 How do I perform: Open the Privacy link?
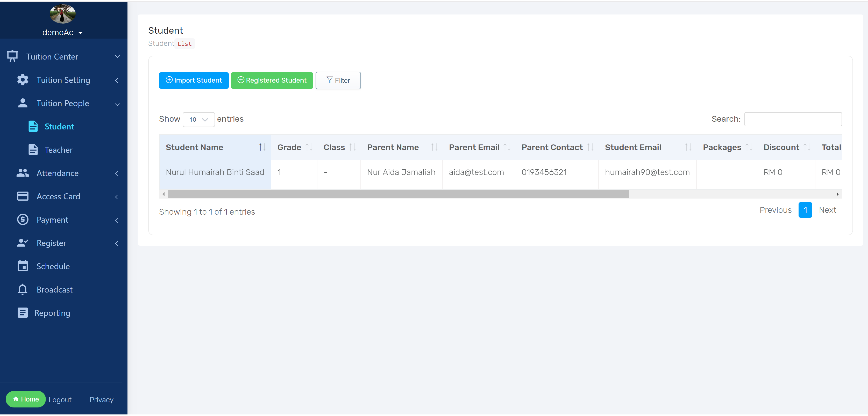101,399
